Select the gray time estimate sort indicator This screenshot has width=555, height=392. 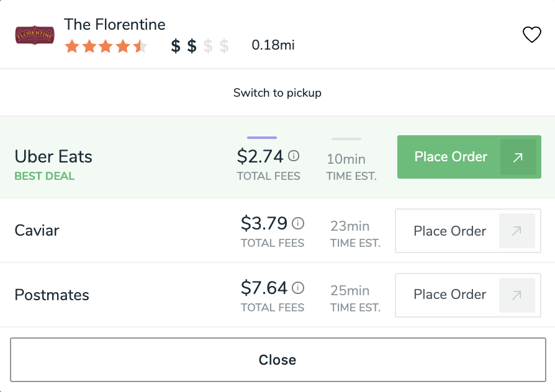(x=346, y=139)
